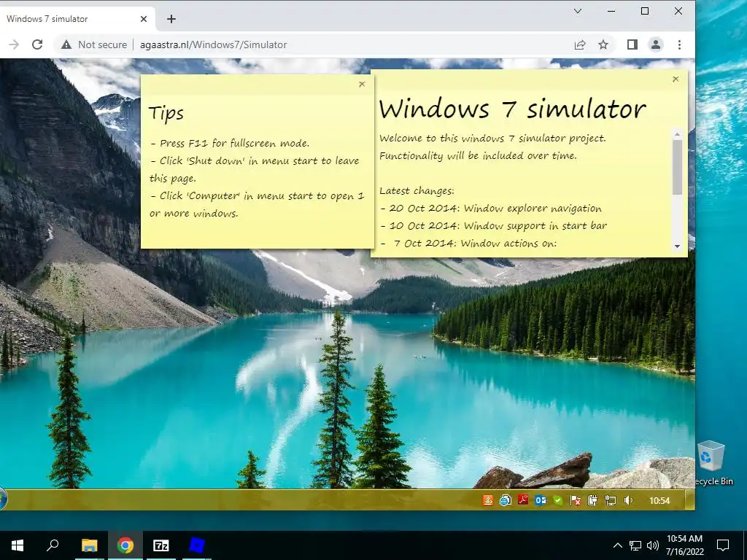The width and height of the screenshot is (747, 560).
Task: Open the simulator network monitor tray icon
Action: click(x=611, y=500)
